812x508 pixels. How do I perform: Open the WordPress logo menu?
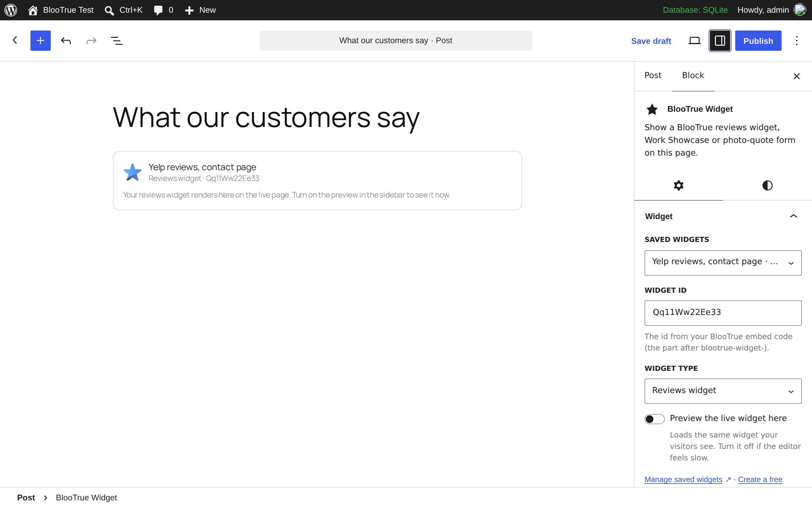(11, 10)
